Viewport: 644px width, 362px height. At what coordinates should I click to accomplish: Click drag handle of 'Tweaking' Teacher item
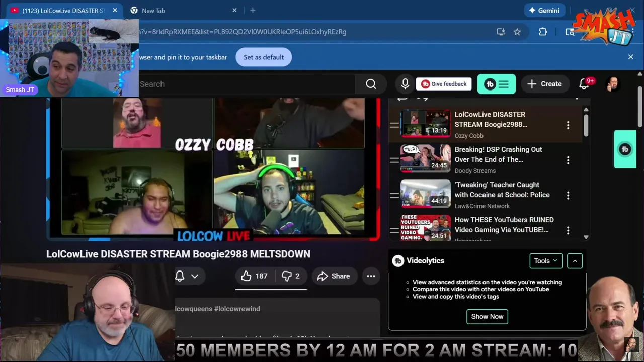pyautogui.click(x=394, y=195)
